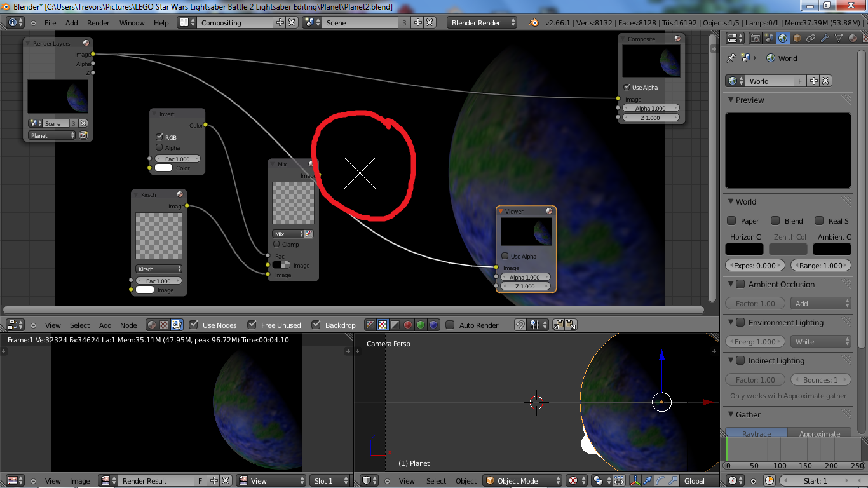Open the Blender Render engine dropdown

pyautogui.click(x=482, y=22)
